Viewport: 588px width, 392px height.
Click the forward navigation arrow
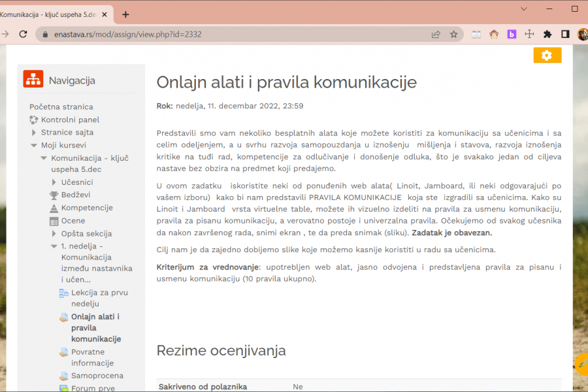point(5,34)
